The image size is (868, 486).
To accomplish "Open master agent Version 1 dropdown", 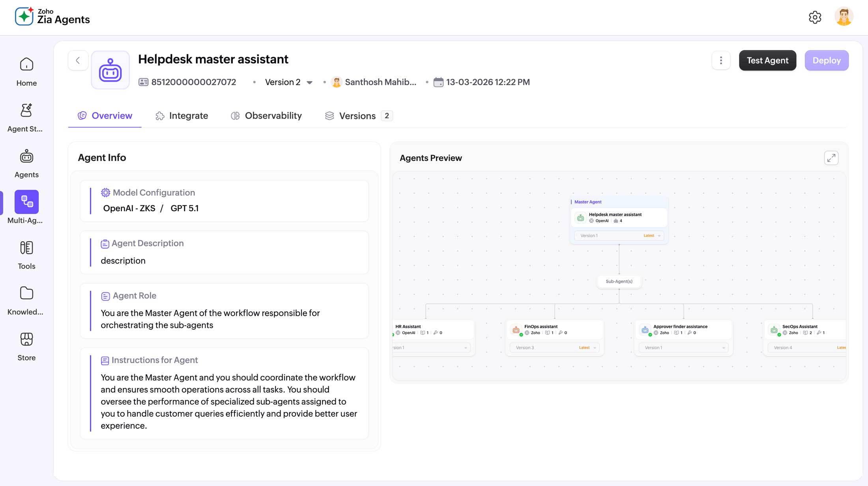I will click(x=619, y=236).
